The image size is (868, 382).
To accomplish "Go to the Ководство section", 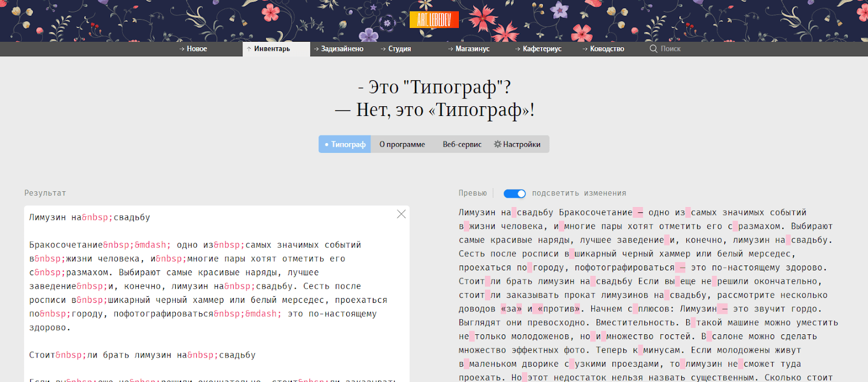I will tap(607, 49).
